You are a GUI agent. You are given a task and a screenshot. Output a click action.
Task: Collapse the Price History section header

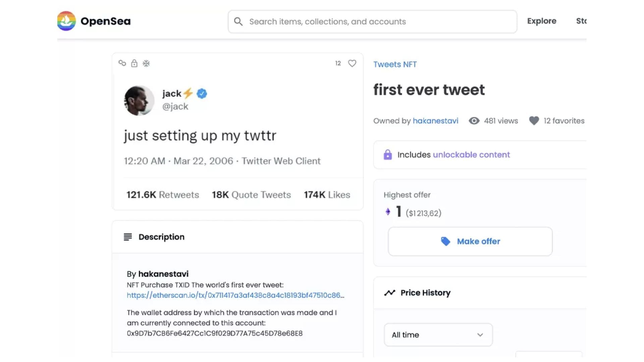pos(480,293)
